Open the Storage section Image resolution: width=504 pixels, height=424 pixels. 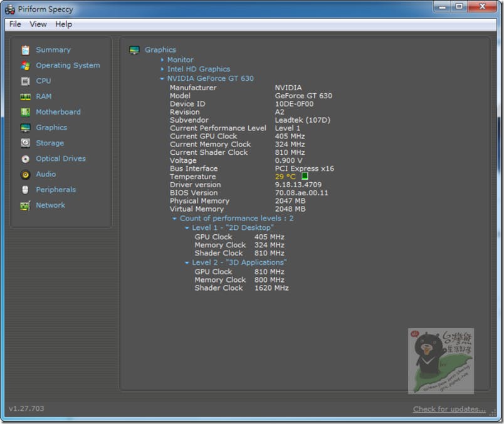point(50,143)
